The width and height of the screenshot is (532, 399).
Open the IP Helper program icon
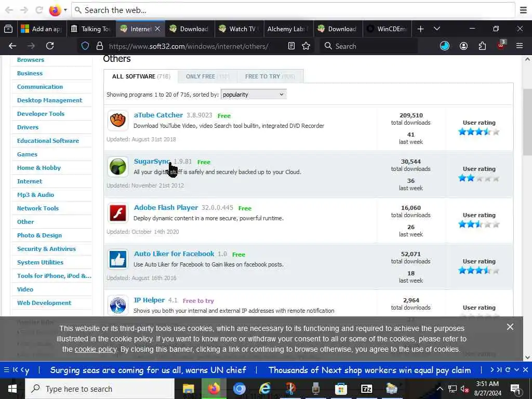coord(118,305)
